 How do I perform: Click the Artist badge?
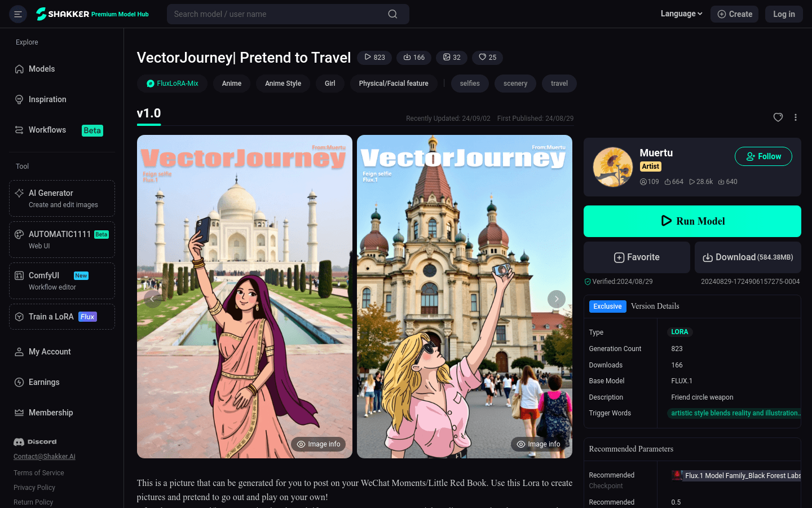(650, 167)
